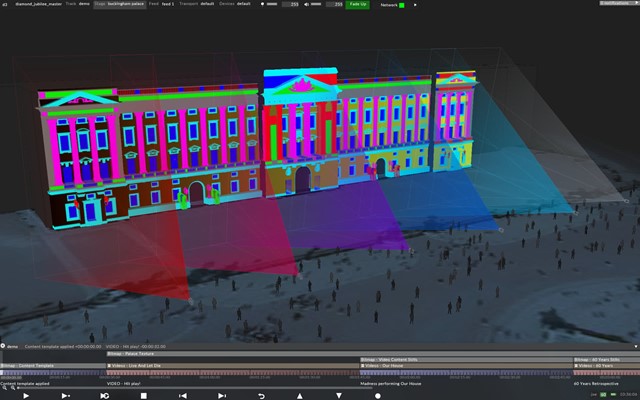Open the Track demo selector
The image size is (640, 400).
click(x=78, y=4)
